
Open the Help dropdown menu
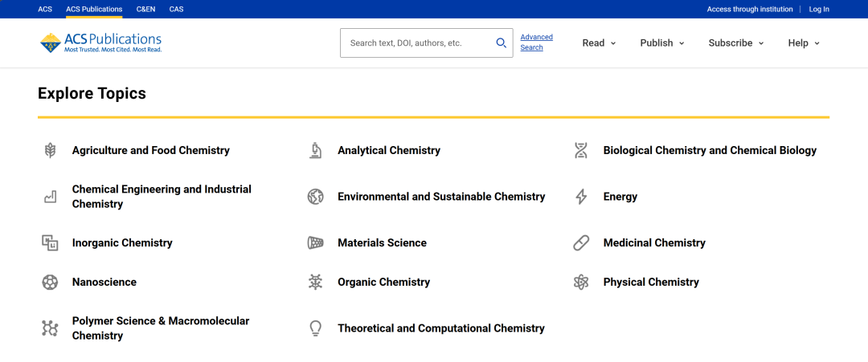point(803,43)
